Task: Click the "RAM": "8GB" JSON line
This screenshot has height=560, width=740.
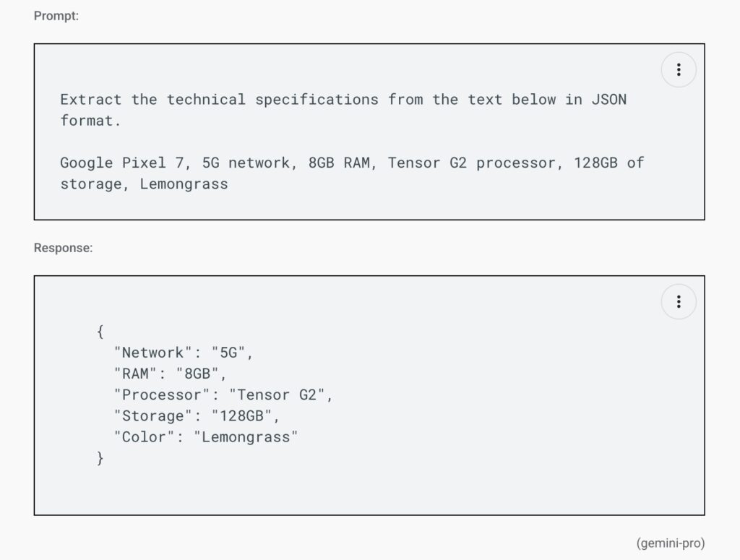Action: (170, 374)
